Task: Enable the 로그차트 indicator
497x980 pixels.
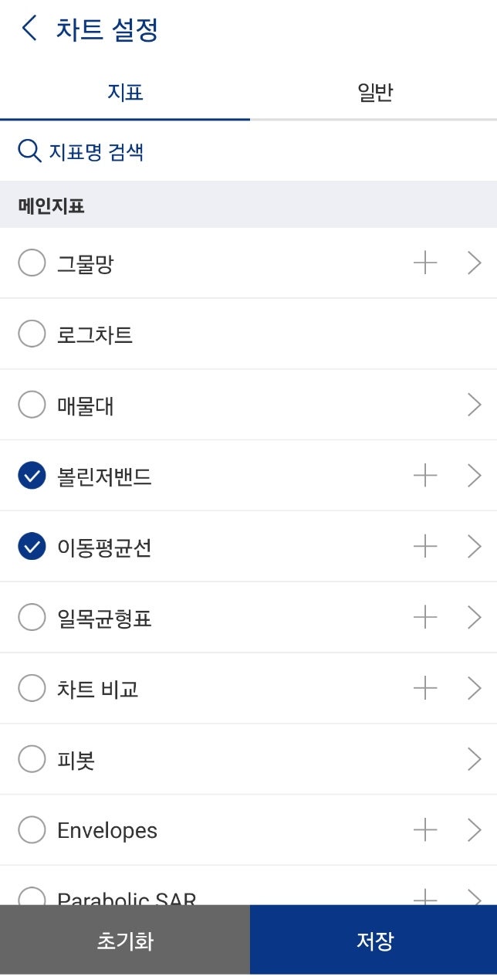Action: (x=31, y=334)
